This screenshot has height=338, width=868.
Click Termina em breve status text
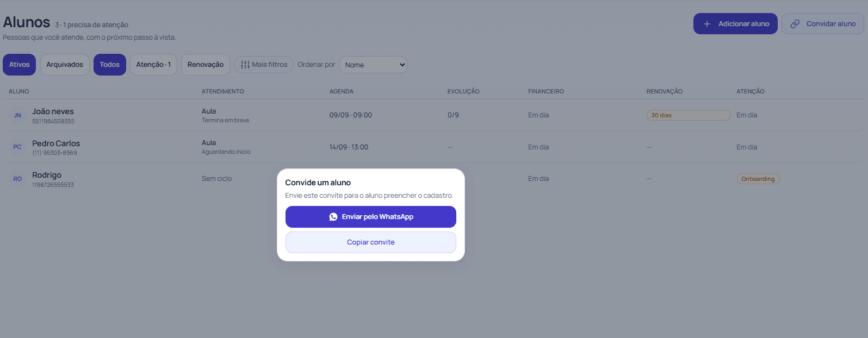point(225,120)
